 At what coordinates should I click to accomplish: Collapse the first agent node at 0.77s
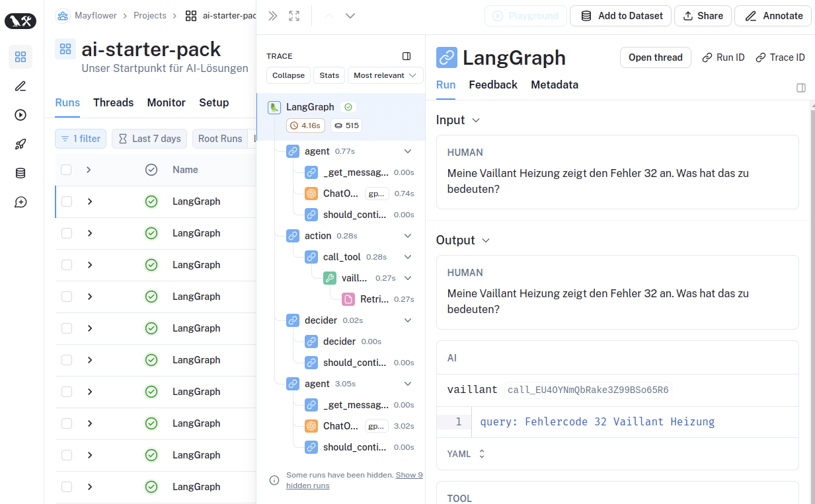408,151
